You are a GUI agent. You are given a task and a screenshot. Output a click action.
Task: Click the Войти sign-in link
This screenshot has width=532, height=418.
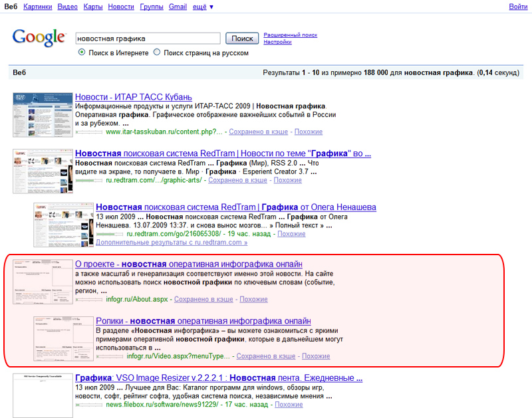click(x=518, y=7)
